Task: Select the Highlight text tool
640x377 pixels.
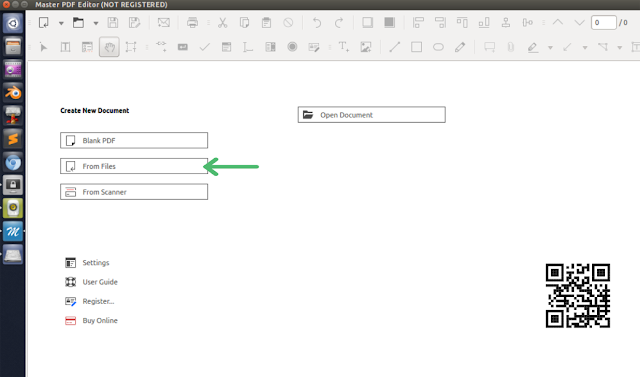Action: point(532,47)
